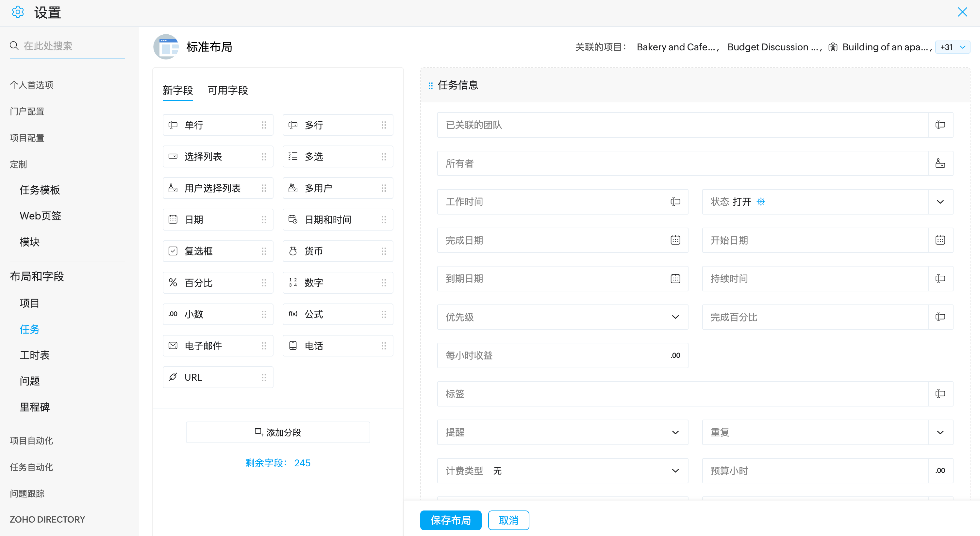Click the 任务信息 section drag handle

[431, 85]
